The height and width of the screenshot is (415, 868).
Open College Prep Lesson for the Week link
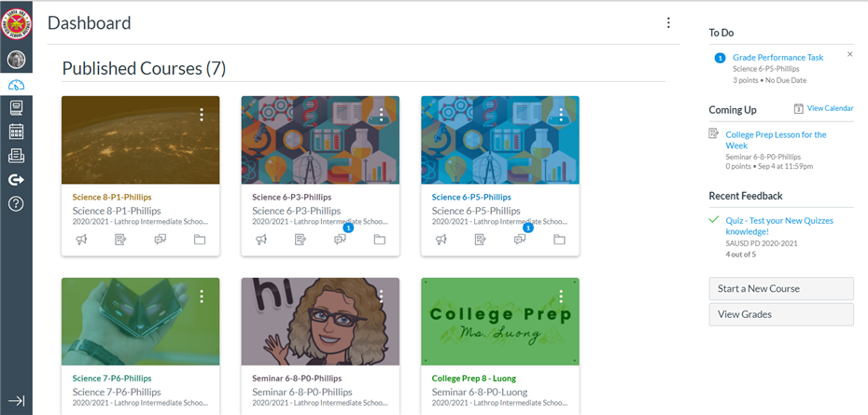[x=776, y=140]
